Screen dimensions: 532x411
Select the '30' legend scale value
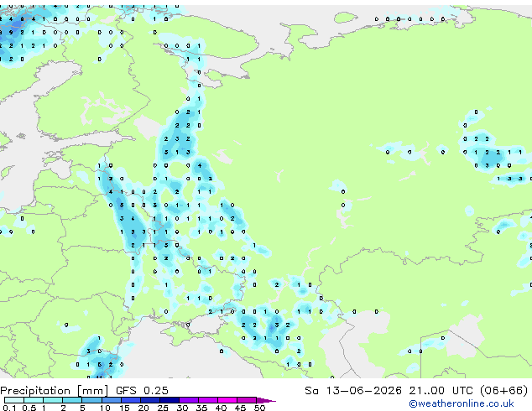point(182,408)
